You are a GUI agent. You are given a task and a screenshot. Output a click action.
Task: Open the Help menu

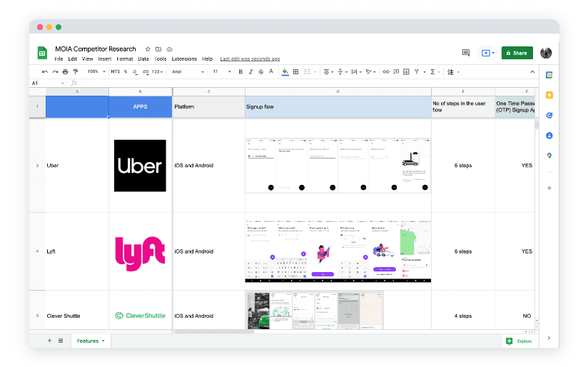click(x=208, y=59)
